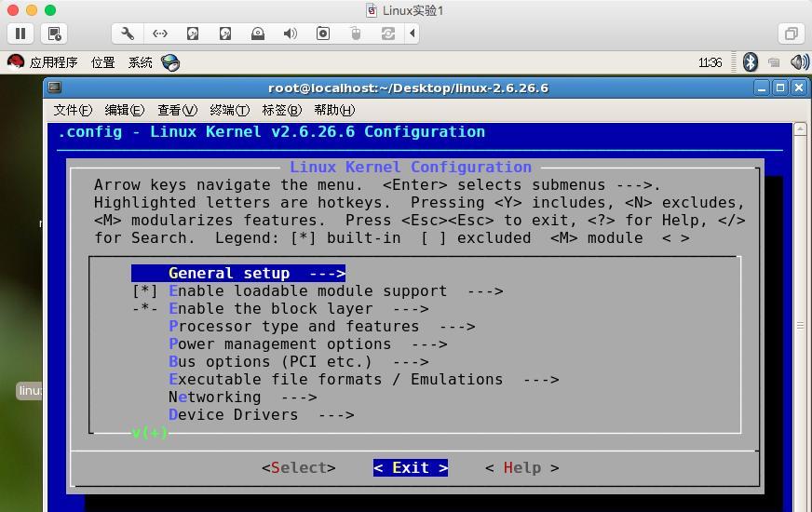The height and width of the screenshot is (512, 812).
Task: Click the v(+) more-items indicator
Action: [150, 432]
